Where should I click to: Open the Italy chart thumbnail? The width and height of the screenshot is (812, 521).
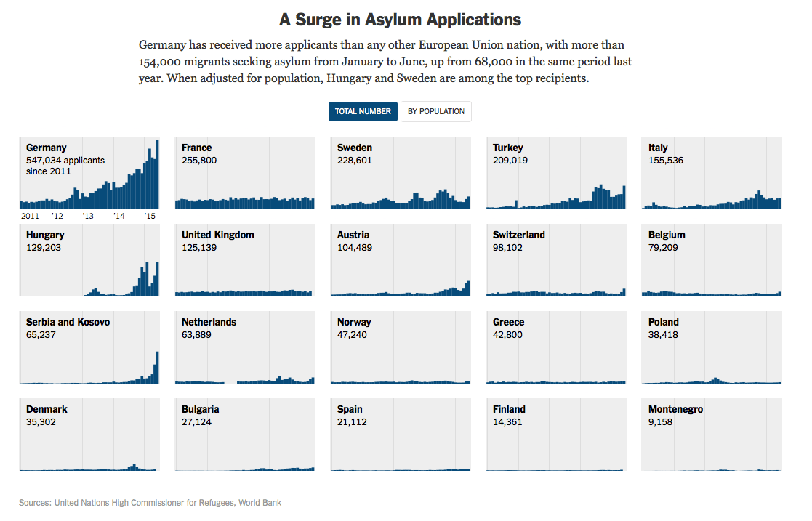[x=712, y=173]
